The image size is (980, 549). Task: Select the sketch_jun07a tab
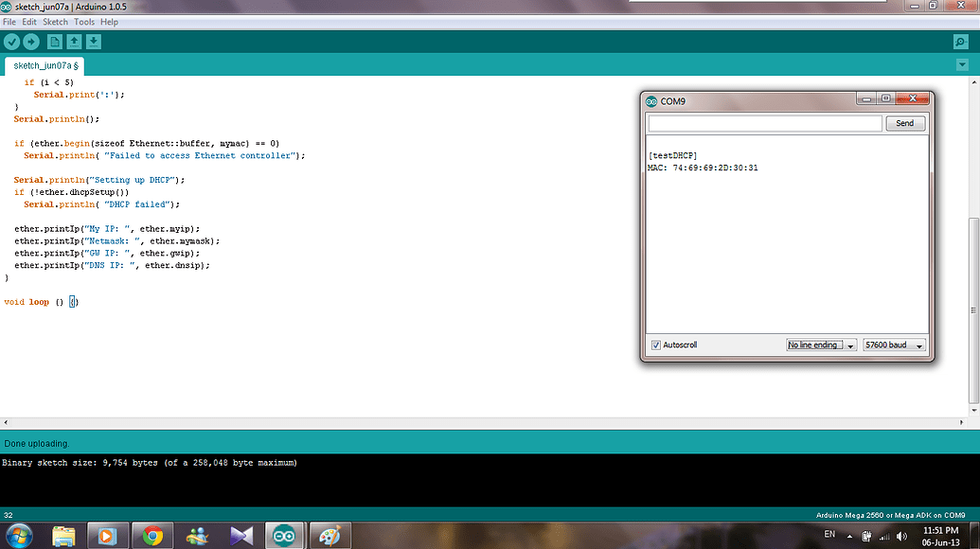click(44, 65)
